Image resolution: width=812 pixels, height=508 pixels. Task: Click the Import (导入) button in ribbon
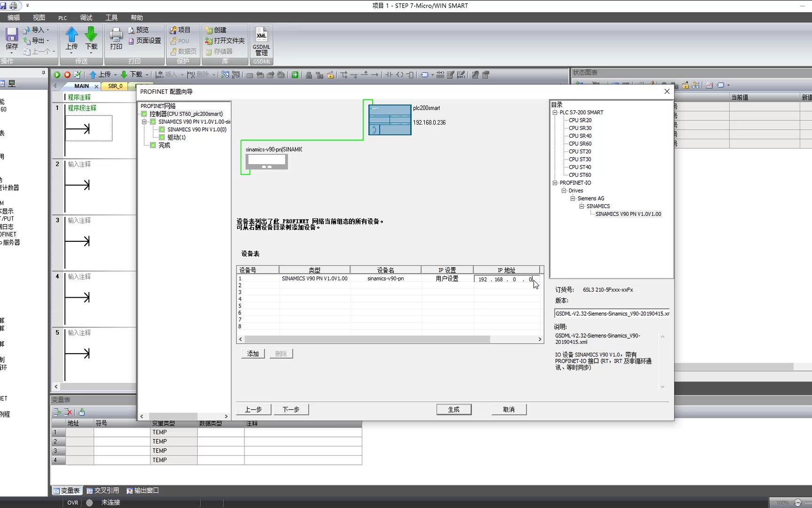point(36,30)
